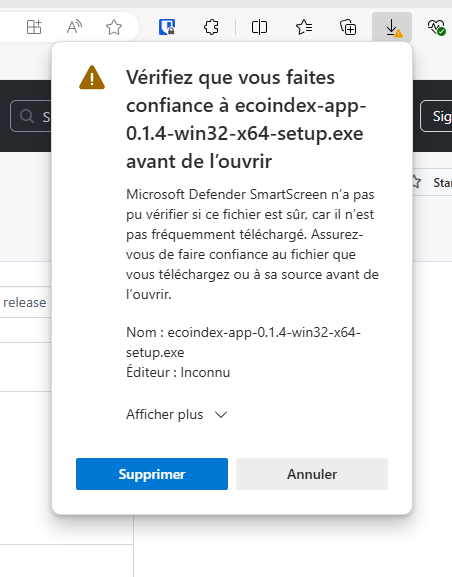Add page to favorites with the star icon
452x577 pixels.
(x=114, y=27)
